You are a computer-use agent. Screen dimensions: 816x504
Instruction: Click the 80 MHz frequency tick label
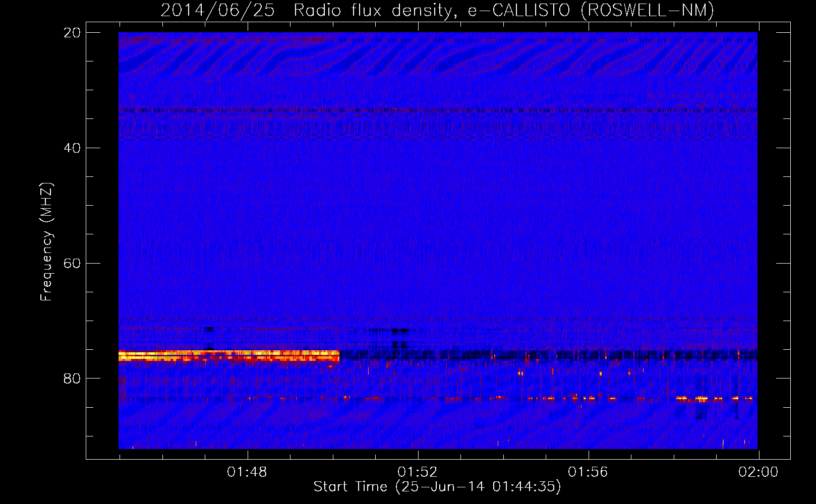pos(72,379)
